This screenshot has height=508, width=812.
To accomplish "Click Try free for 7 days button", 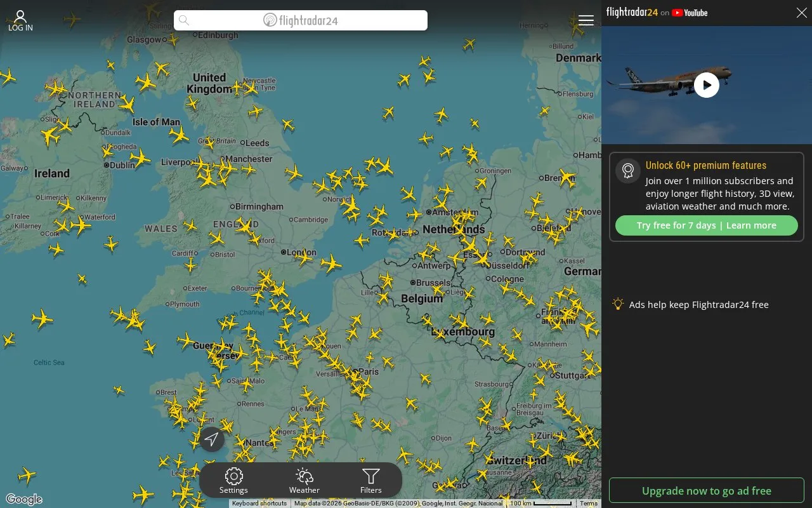I will tap(707, 225).
